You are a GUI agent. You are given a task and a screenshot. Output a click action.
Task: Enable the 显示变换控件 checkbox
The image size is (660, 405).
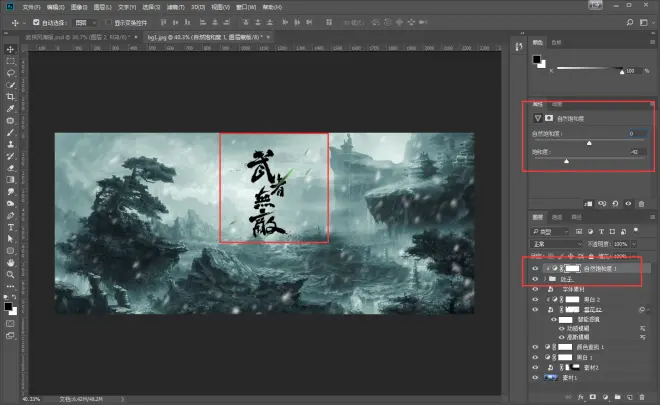pos(109,22)
